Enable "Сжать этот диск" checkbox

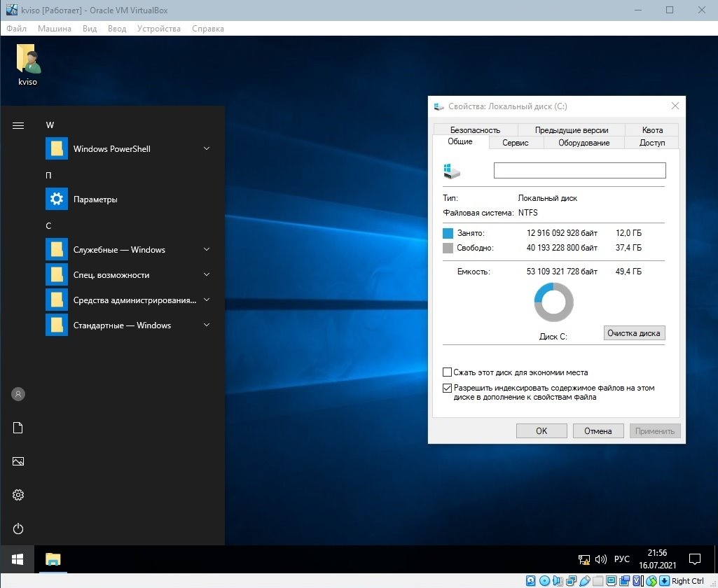pos(448,372)
